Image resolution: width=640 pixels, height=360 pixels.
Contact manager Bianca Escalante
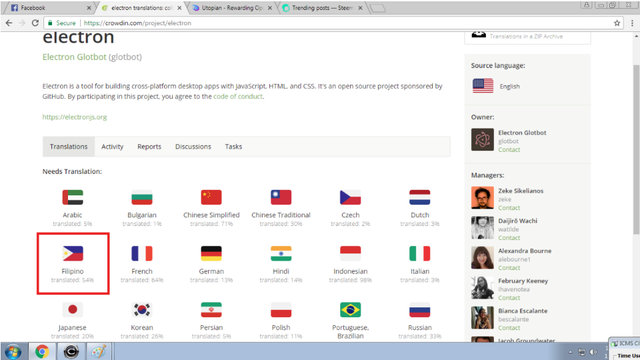pos(509,328)
